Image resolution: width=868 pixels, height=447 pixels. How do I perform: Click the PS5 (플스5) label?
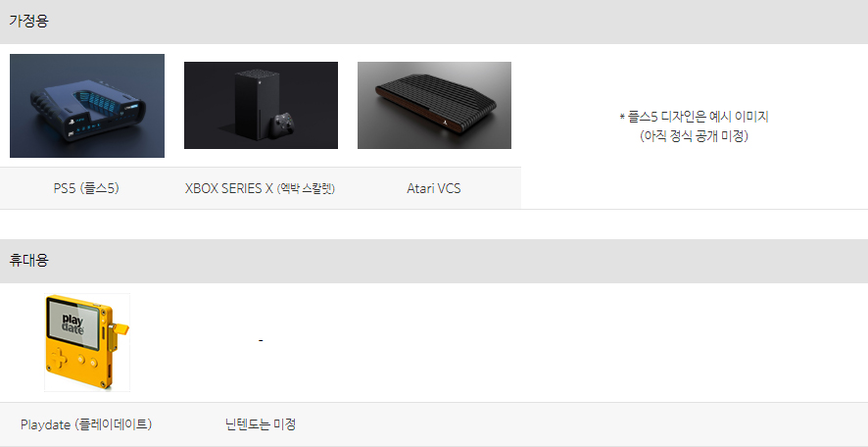point(86,188)
